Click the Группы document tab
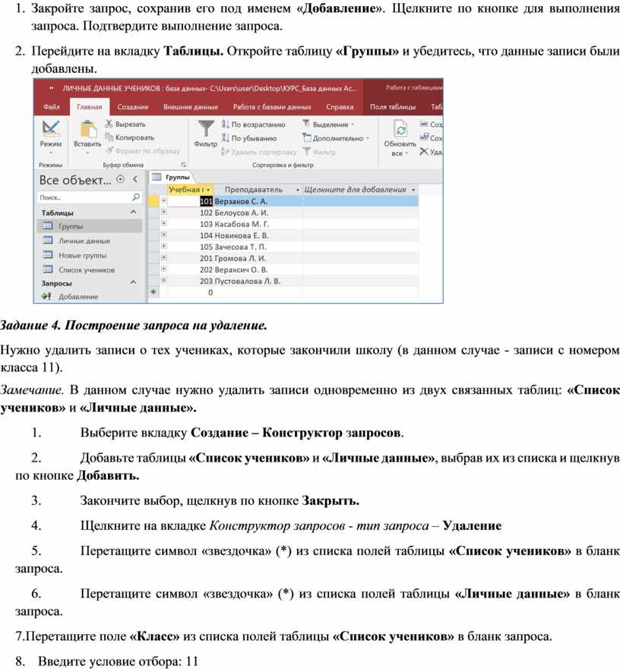Screen dimensions: 620x672 click(172, 177)
